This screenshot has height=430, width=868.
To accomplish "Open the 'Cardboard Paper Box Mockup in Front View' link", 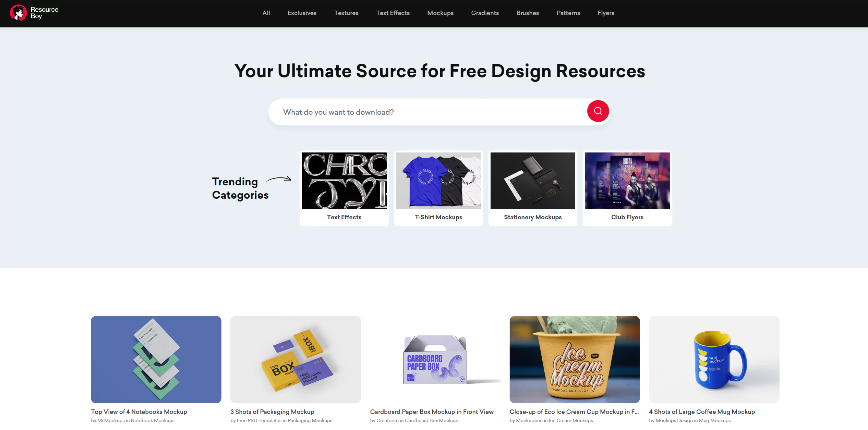I will click(432, 412).
